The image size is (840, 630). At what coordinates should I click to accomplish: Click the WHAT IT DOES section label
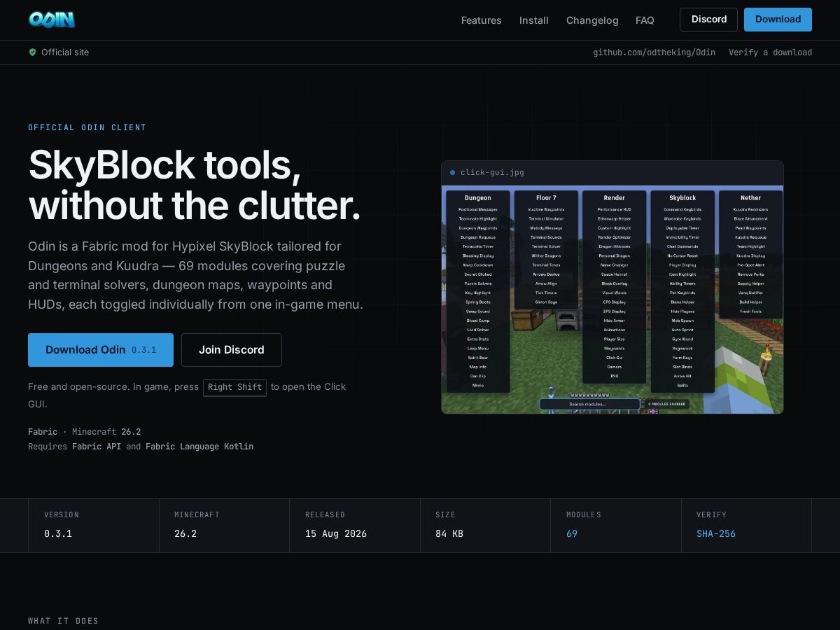63,621
